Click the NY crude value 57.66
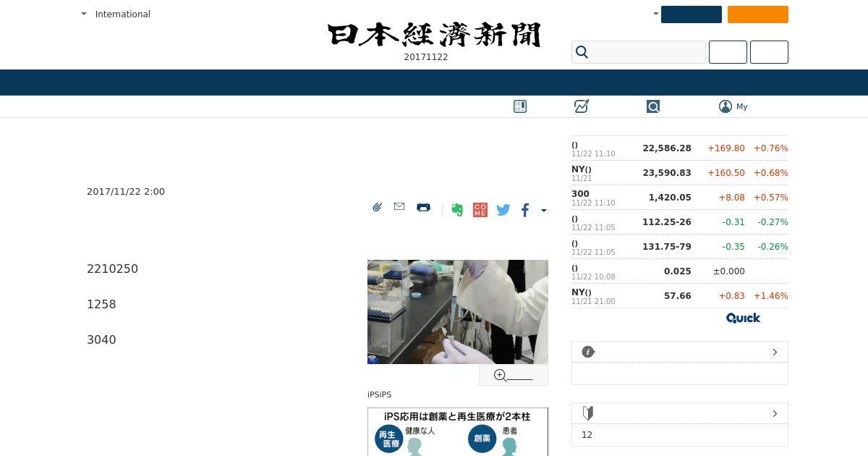This screenshot has height=456, width=868. [678, 296]
